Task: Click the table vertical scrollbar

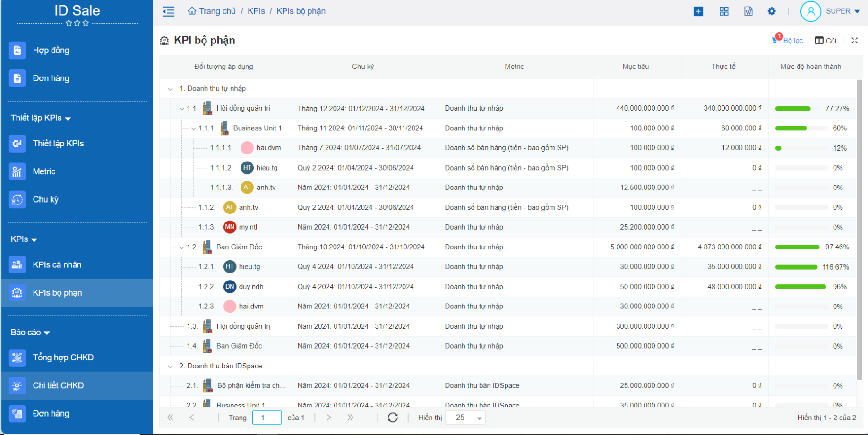Action: point(859,229)
